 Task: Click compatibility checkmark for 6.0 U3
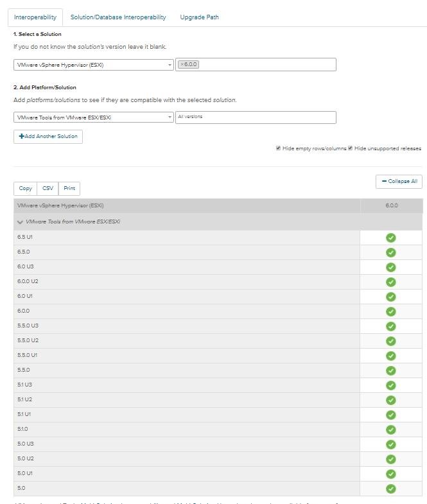390,268
